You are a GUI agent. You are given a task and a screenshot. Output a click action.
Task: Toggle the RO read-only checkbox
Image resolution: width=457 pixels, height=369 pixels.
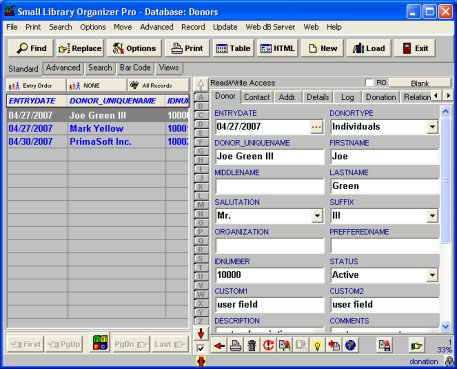click(369, 82)
